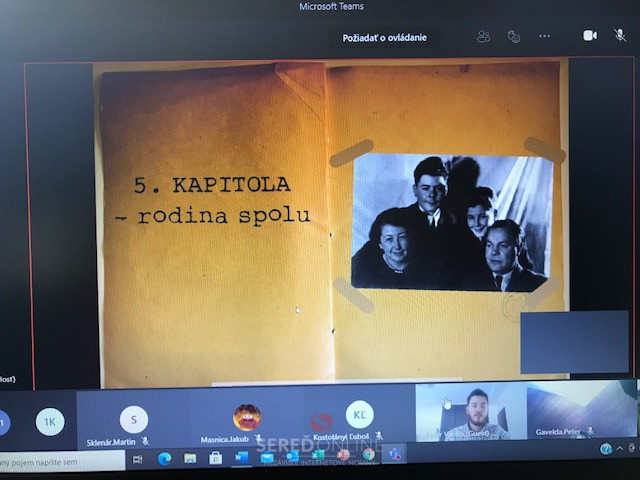The height and width of the screenshot is (480, 640).
Task: Select Sklenár Martin's participant tile
Action: (133, 420)
